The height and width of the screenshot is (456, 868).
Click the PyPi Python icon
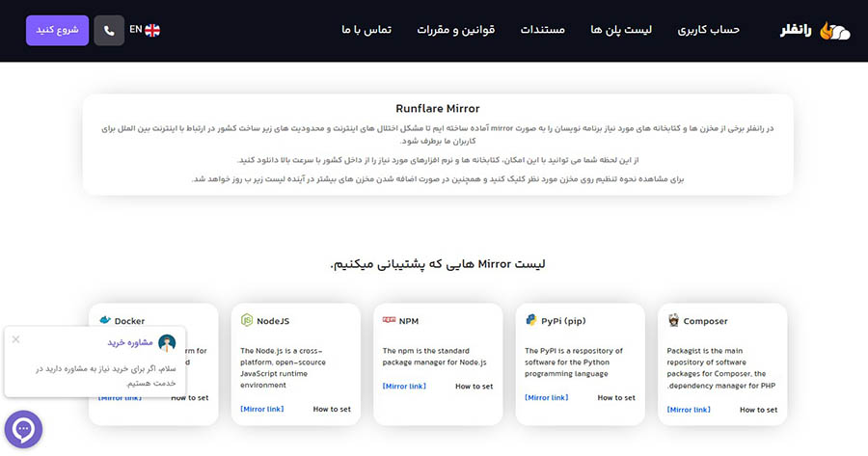pos(530,320)
